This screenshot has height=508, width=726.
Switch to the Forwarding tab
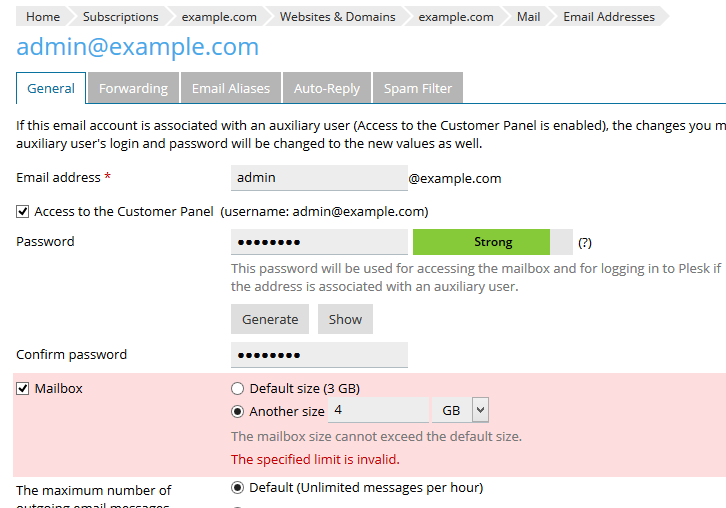pyautogui.click(x=133, y=88)
